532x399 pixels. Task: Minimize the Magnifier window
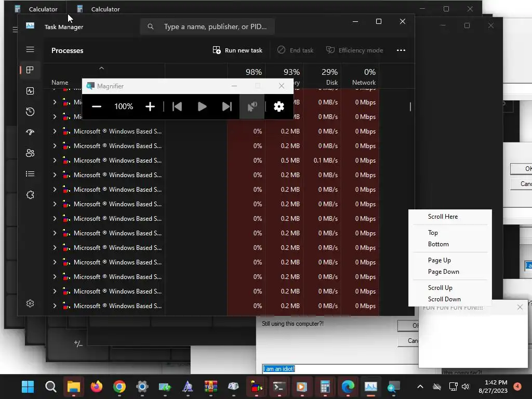tap(234, 86)
